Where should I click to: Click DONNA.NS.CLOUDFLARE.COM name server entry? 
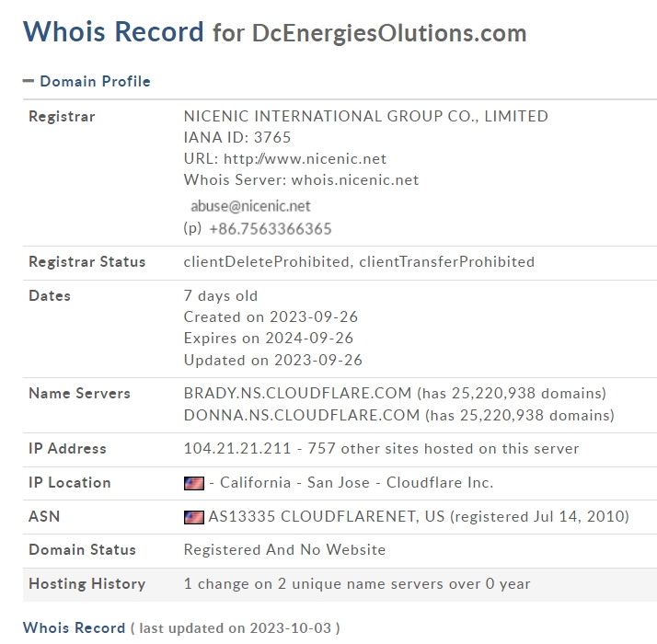(x=399, y=415)
